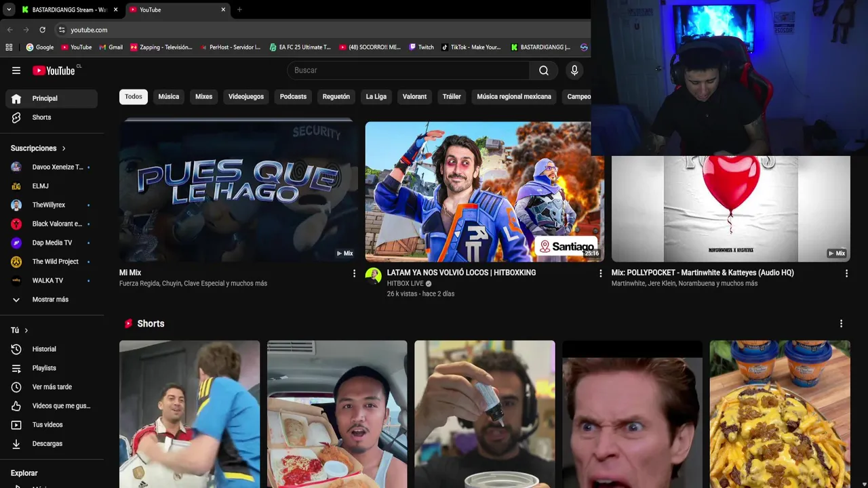The width and height of the screenshot is (868, 488).
Task: Open Black Valorant channel subscription
Action: tap(52, 224)
